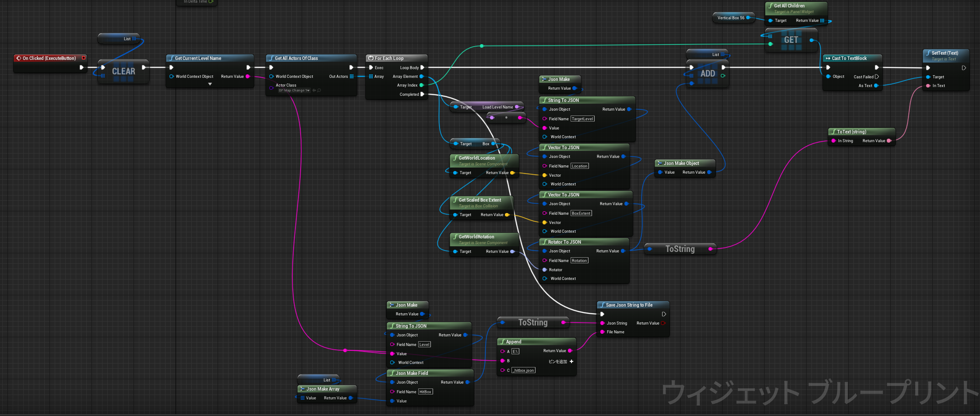The image size is (980, 416).
Task: Select the Json Make Array node title
Action: (x=323, y=389)
